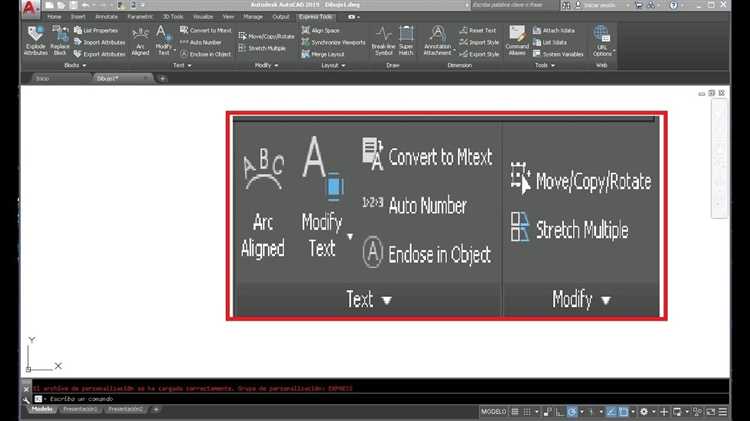Toggle object snap tracking in status bar
This screenshot has width=750, height=421.
click(x=611, y=411)
